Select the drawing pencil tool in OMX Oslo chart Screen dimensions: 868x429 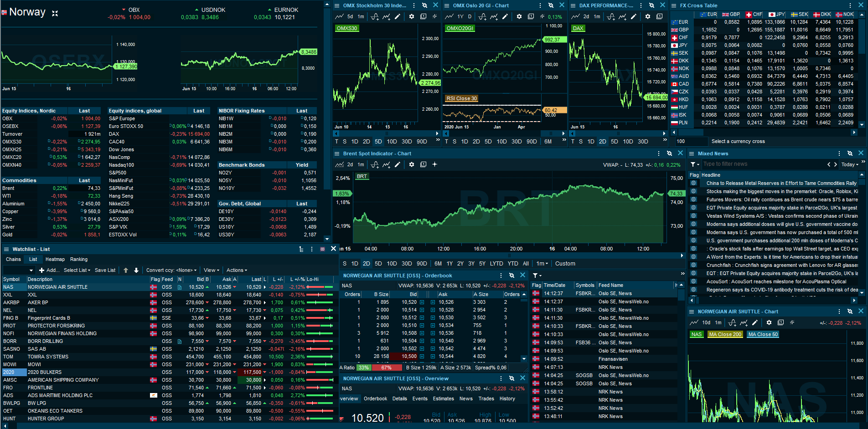505,16
